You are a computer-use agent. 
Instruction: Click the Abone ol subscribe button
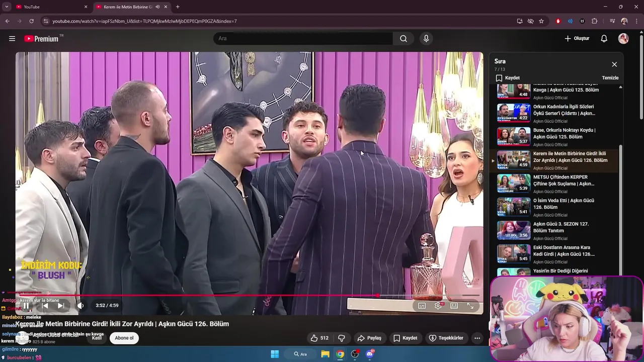[124, 338]
